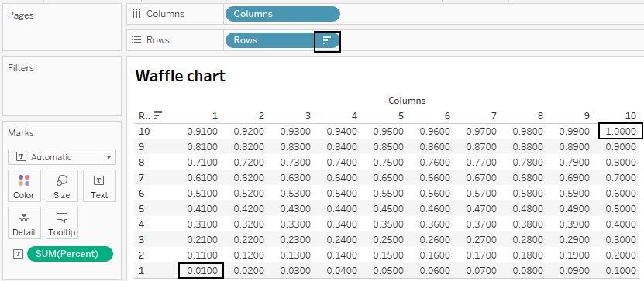Open the Size marks card
This screenshot has height=281, width=644.
(x=61, y=186)
